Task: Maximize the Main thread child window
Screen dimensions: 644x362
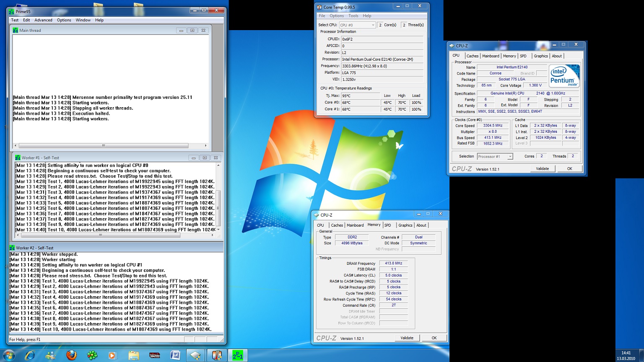Action: click(x=192, y=30)
